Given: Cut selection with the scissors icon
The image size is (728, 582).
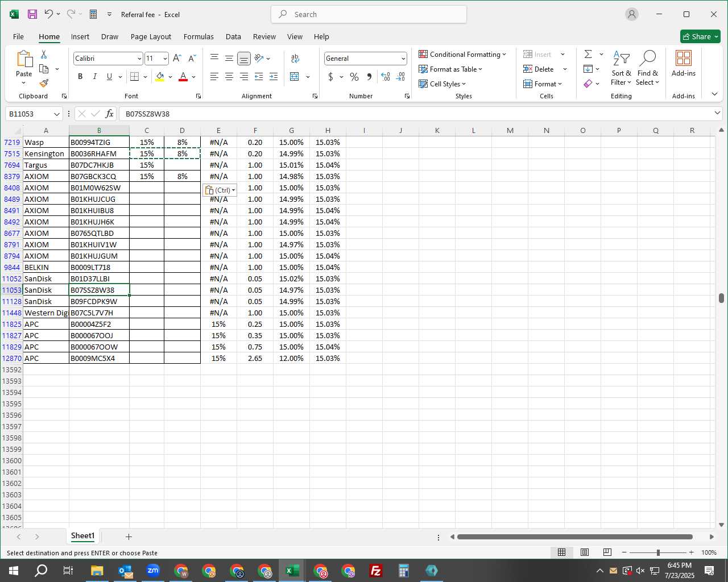Looking at the screenshot, I should (44, 55).
